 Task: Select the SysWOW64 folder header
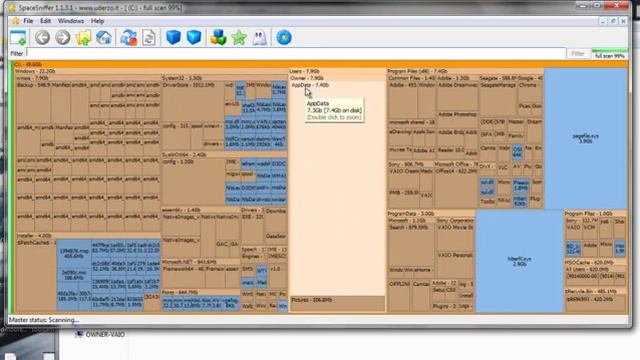(224, 155)
